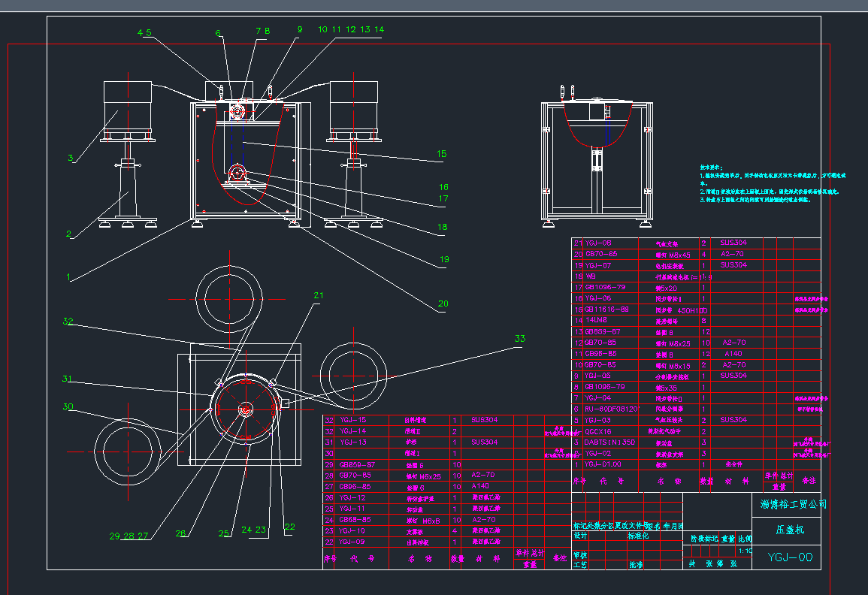Select balloon callout 33 near bottom view
The image size is (868, 595).
pos(519,338)
